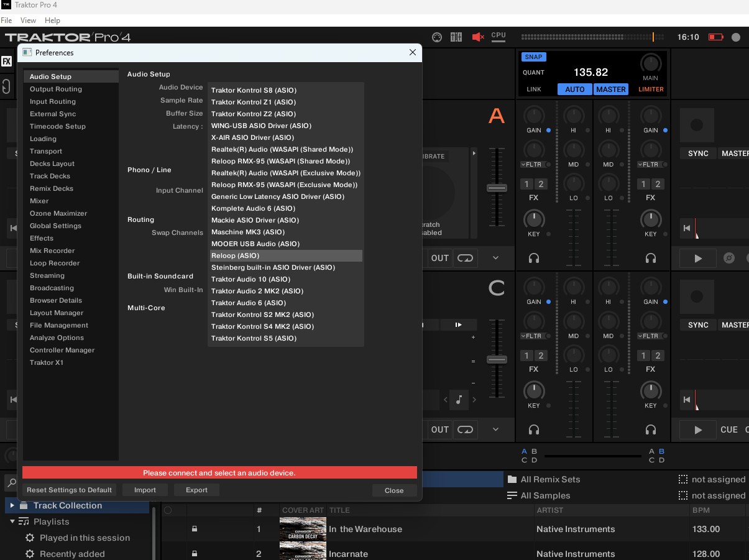
Task: Click headphone cue icon for deck B channel
Action: pyautogui.click(x=651, y=257)
